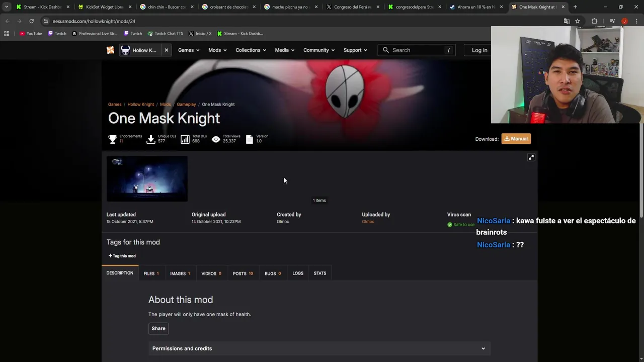Open Professional Live Str... bookmark
This screenshot has height=362, width=644.
(x=95, y=34)
